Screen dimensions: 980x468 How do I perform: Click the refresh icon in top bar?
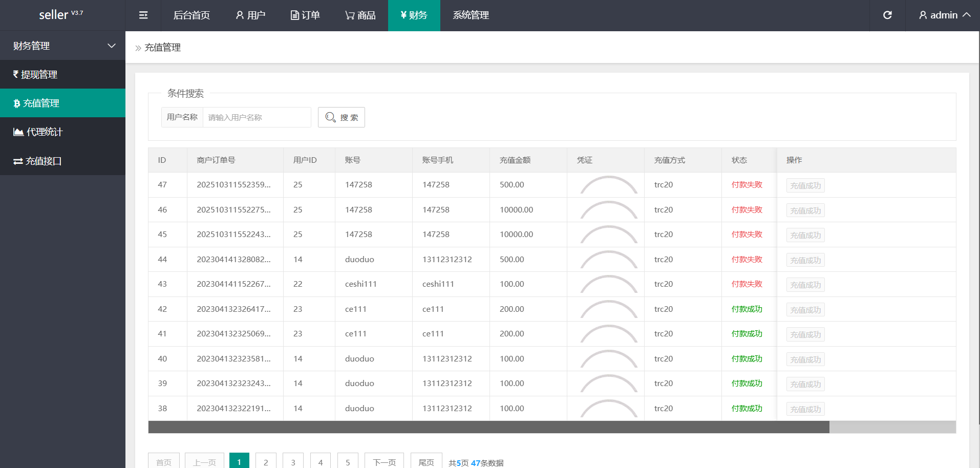point(887,15)
